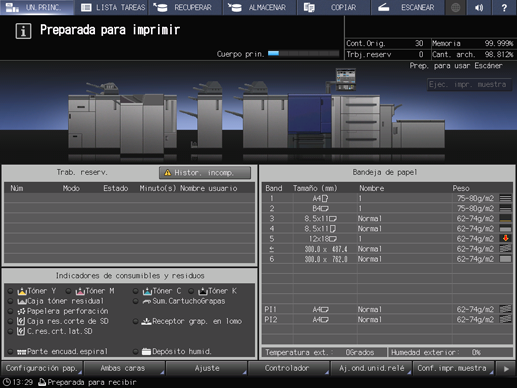Viewport: 517px width, 388px height.
Task: Click the red arrow icon on tray 5
Action: click(505, 238)
